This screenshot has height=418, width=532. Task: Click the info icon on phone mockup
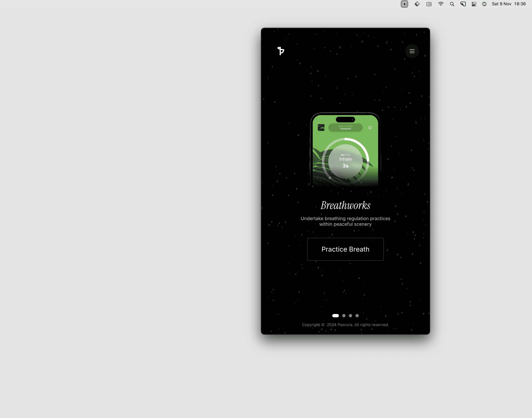click(x=370, y=128)
